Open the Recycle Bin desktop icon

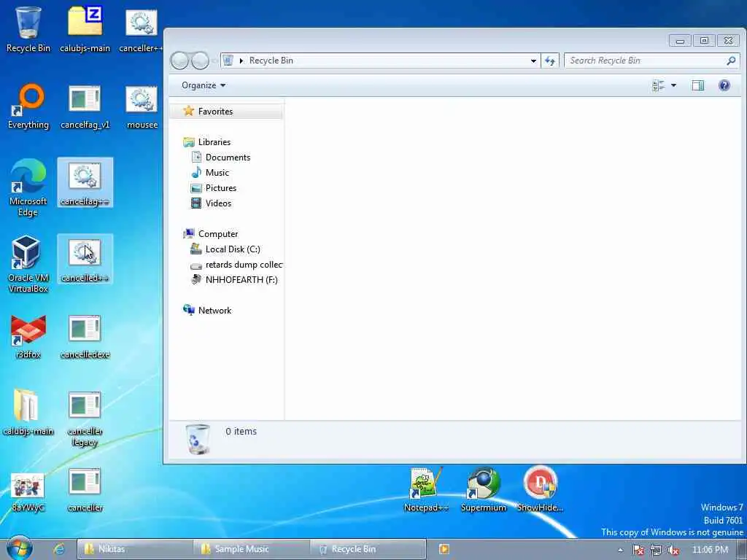click(x=28, y=29)
